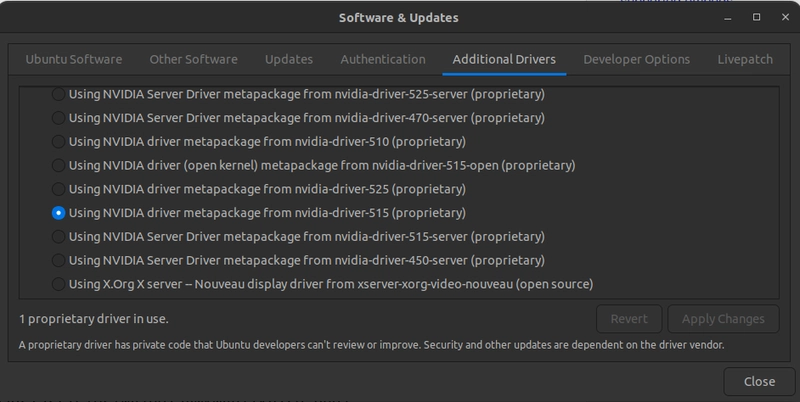
Task: Click the 'xserver-xorg-video-nouveau (open source)' text
Action: [x=476, y=284]
